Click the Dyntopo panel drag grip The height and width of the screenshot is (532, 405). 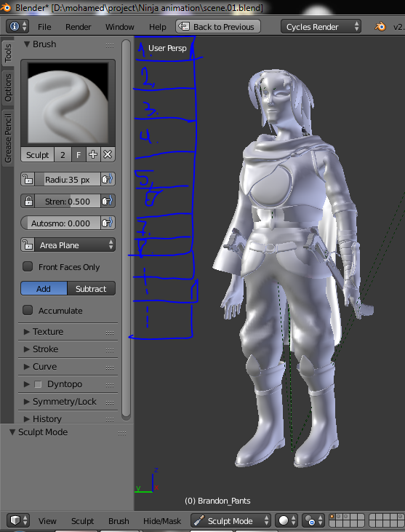coord(110,385)
